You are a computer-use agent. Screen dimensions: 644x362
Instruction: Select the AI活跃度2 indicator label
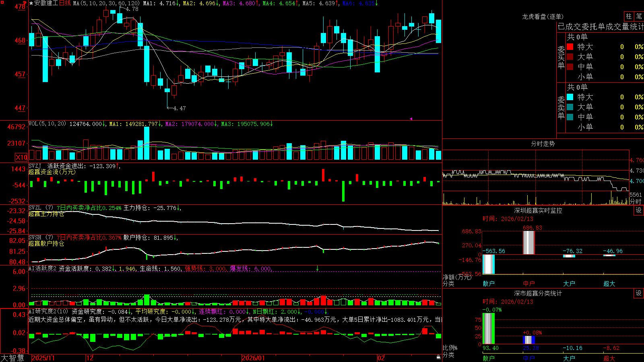(x=43, y=269)
